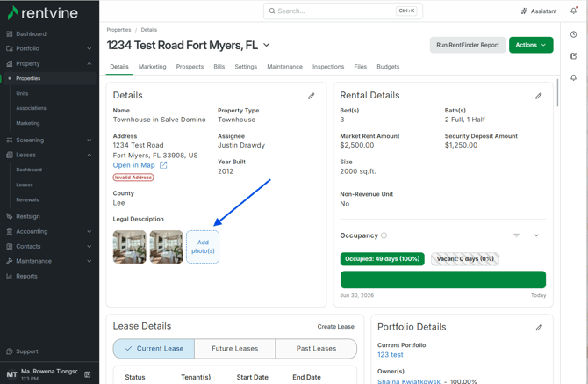588x384 pixels.
Task: Select the Current Lease toggle
Action: point(154,349)
